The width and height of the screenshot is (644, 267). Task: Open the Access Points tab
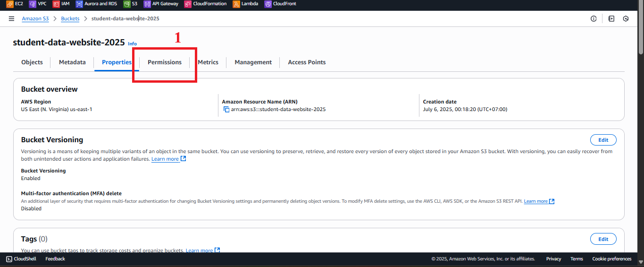307,62
